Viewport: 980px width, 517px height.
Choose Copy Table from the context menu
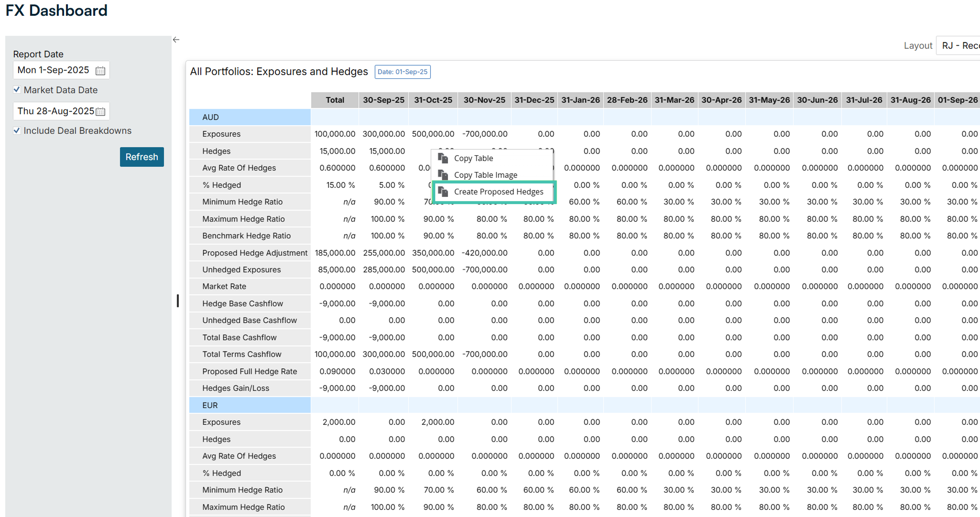click(473, 158)
